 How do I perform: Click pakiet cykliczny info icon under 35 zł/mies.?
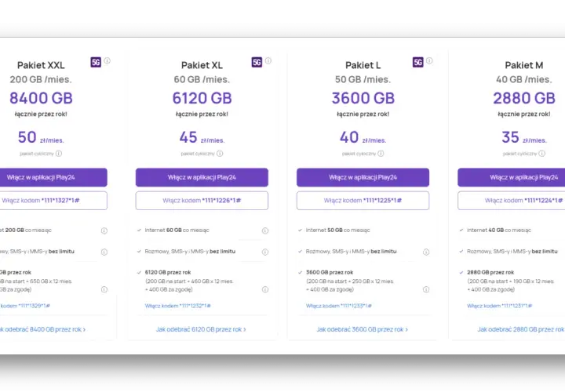tap(542, 154)
